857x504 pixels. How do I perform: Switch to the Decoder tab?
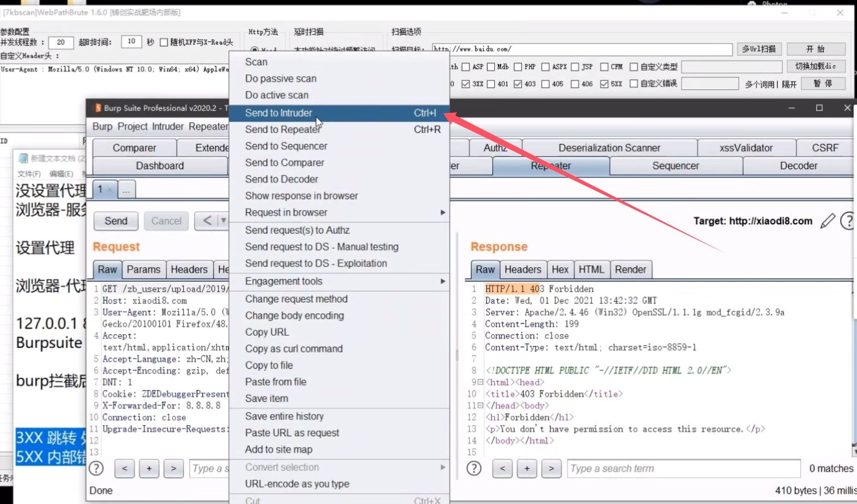(798, 166)
